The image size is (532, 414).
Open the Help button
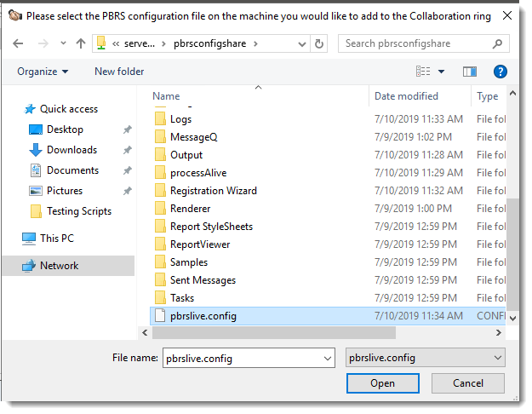501,72
